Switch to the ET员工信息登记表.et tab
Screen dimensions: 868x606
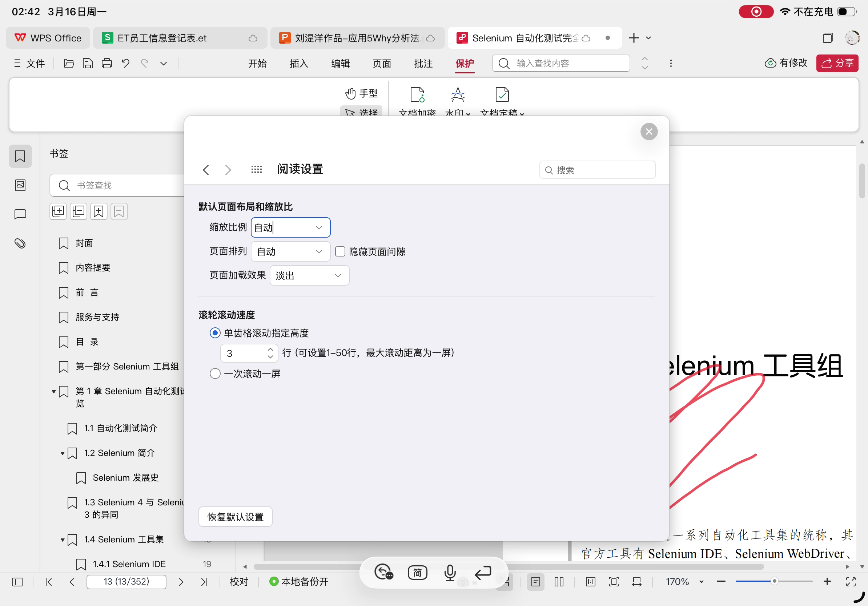(162, 38)
